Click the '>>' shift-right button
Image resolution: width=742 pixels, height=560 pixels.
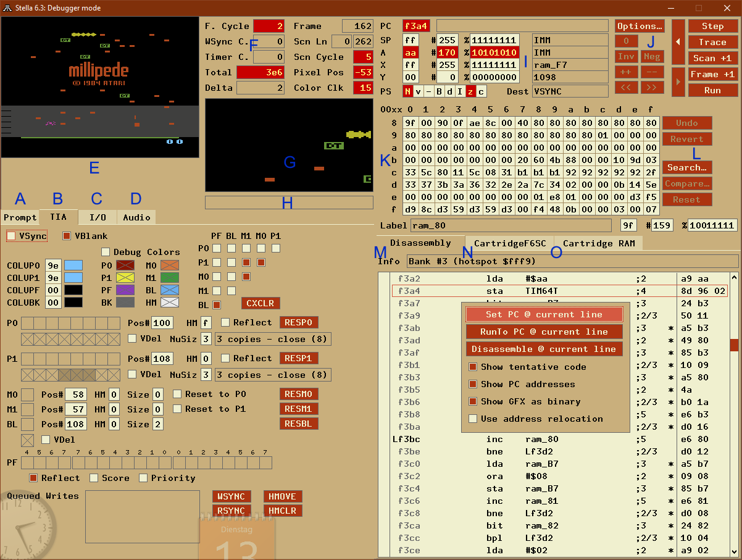tap(652, 88)
